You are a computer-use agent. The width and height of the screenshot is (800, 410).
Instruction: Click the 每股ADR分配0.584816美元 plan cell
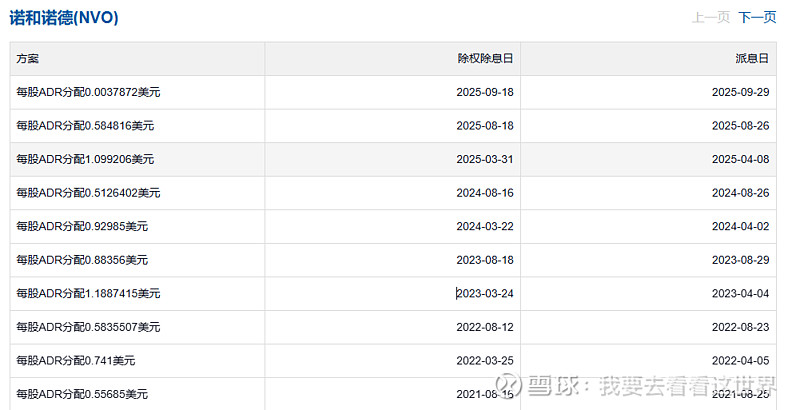(x=85, y=126)
